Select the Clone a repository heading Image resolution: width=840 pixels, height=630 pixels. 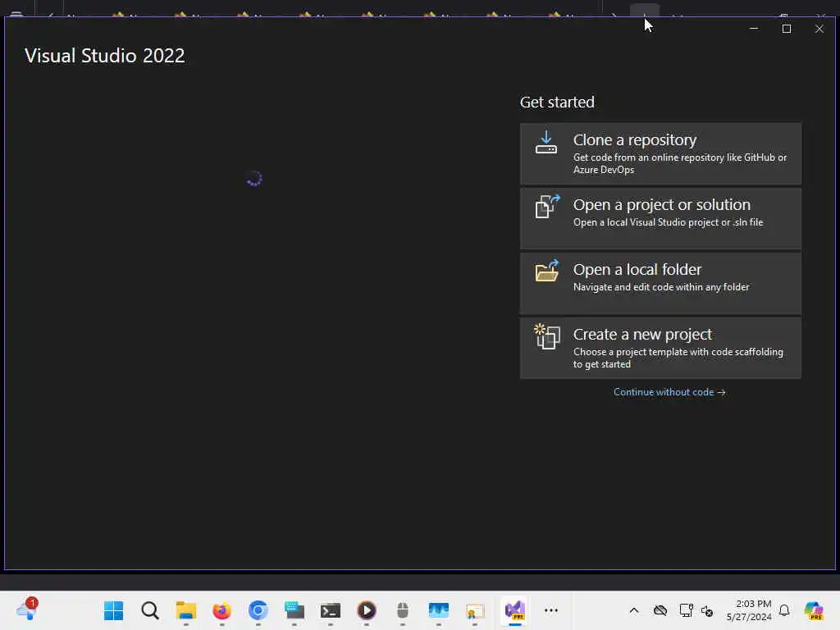click(x=635, y=139)
